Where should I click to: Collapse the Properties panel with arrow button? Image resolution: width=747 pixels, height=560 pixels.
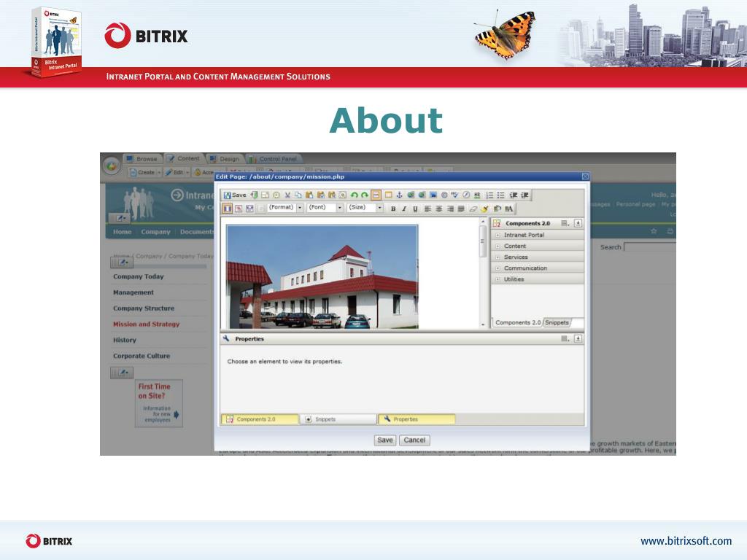(578, 338)
